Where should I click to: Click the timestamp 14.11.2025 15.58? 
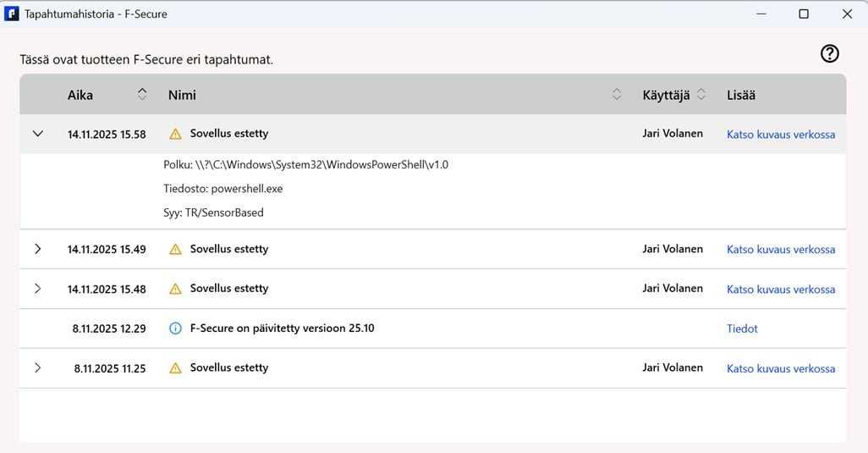click(107, 135)
